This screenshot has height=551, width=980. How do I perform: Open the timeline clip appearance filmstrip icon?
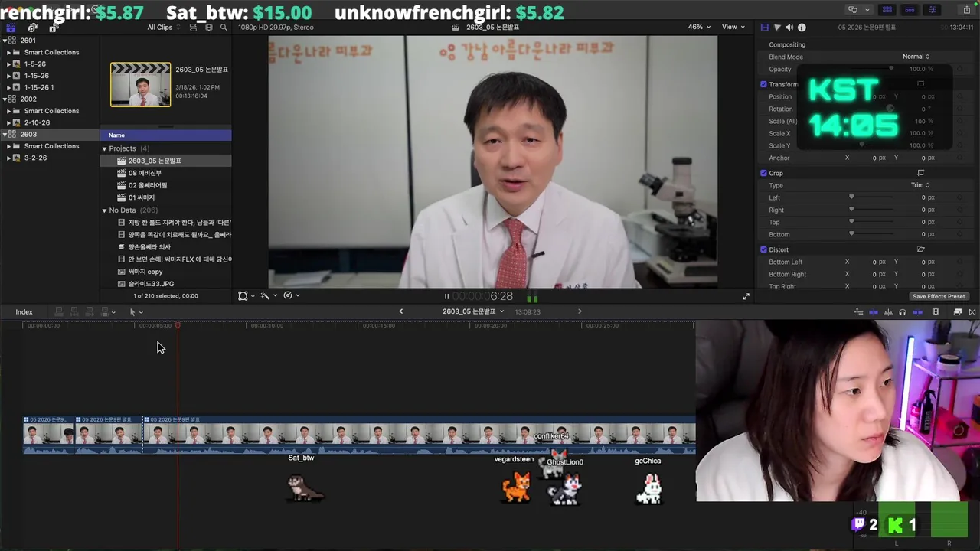[936, 312]
